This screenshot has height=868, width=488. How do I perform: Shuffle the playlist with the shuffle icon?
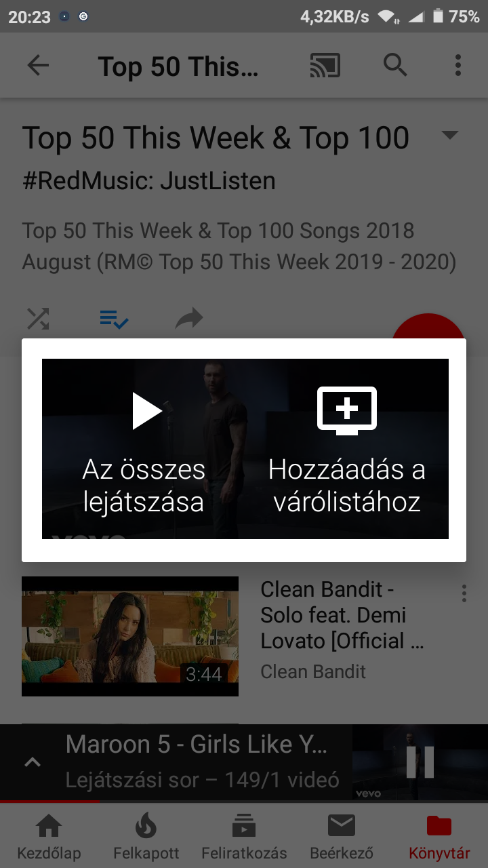[38, 318]
